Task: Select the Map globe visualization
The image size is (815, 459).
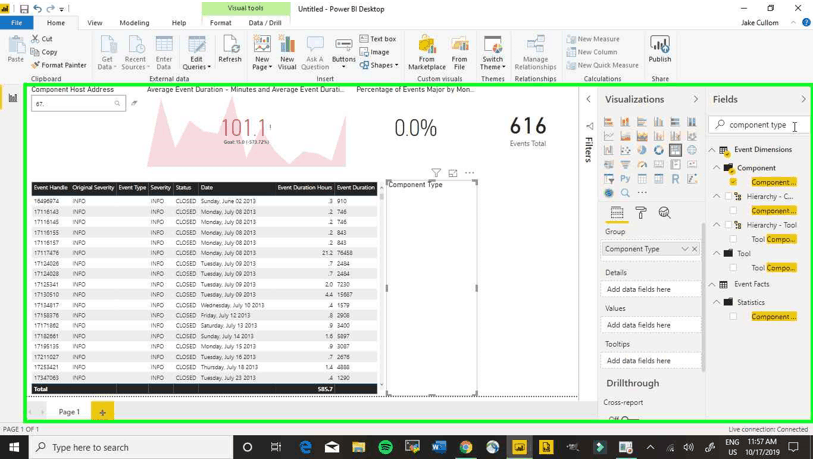Action: (692, 150)
